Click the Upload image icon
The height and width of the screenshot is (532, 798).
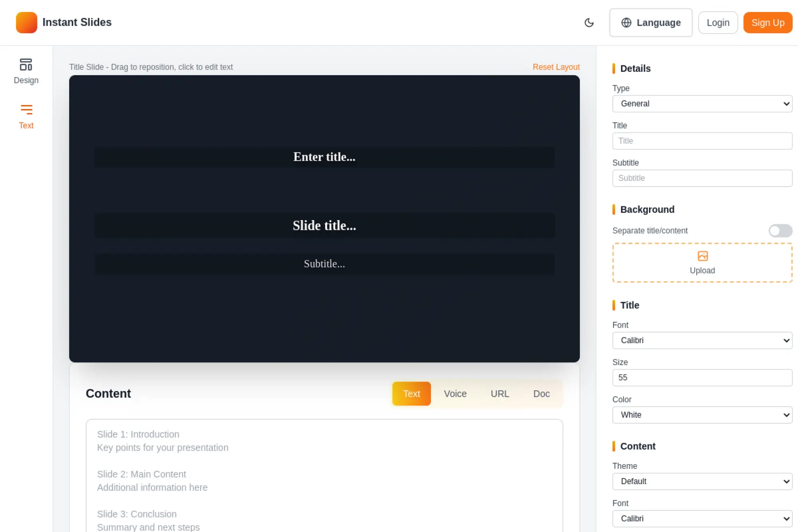pyautogui.click(x=702, y=256)
